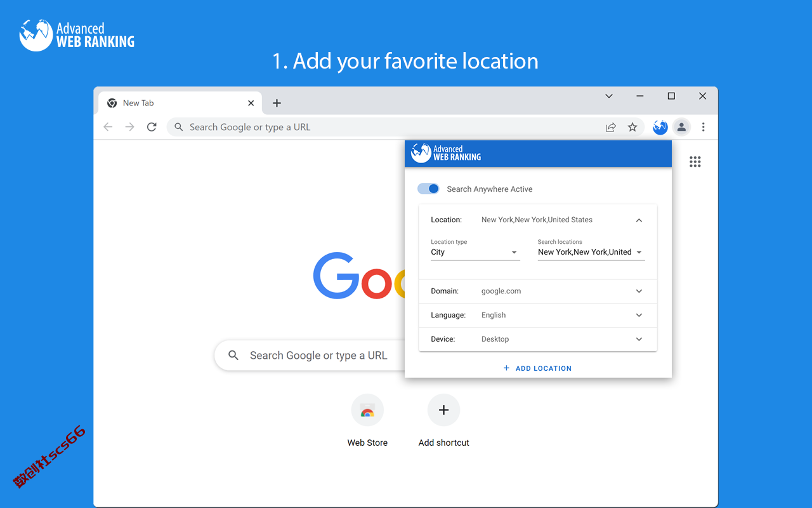The image size is (812, 508).
Task: Click the English language value
Action: [494, 316]
